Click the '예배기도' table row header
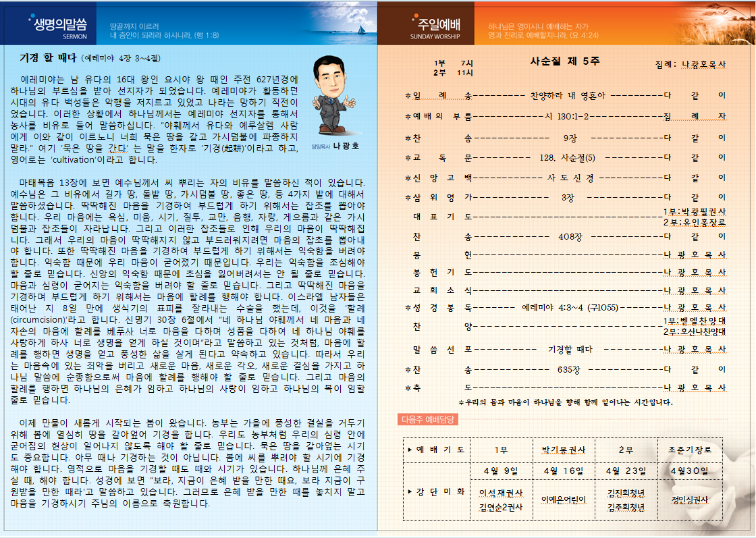 point(436,450)
